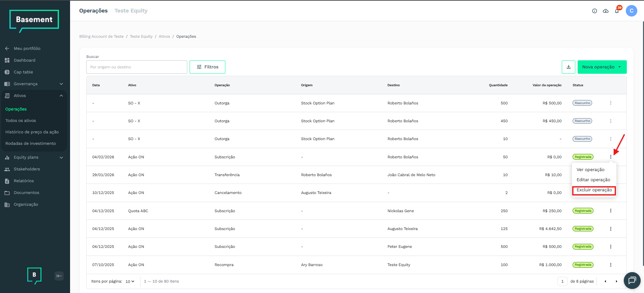Screen dimensions: 644x293
Task: Open the chat support bubble icon
Action: click(632, 280)
